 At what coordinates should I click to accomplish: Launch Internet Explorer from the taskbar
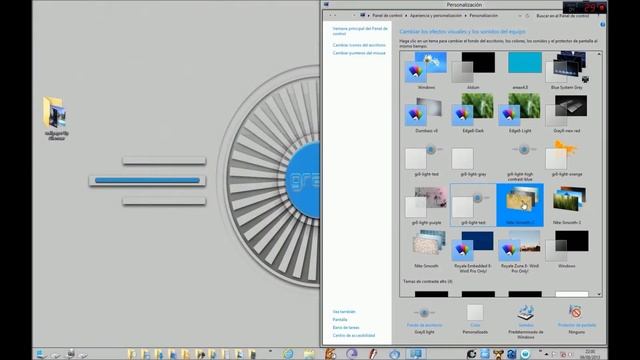click(289, 354)
